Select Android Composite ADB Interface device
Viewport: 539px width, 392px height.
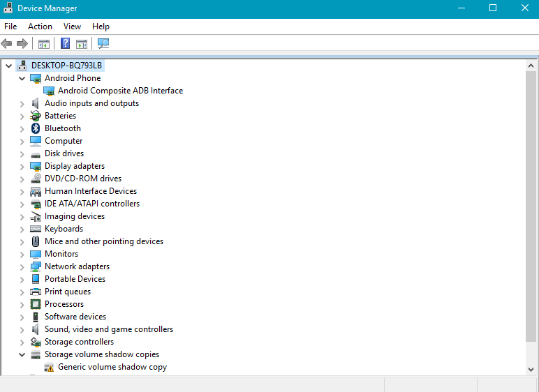pos(120,91)
